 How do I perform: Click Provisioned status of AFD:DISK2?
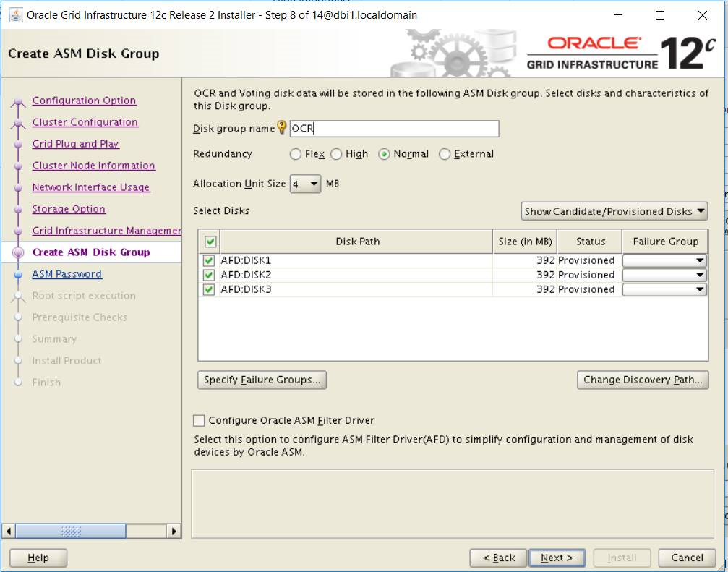click(x=589, y=275)
